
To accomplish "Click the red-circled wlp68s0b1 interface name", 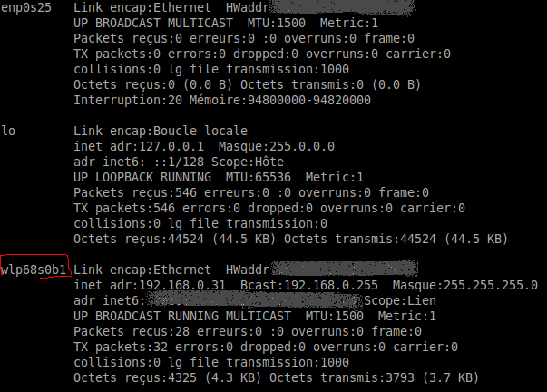I will 34,269.
